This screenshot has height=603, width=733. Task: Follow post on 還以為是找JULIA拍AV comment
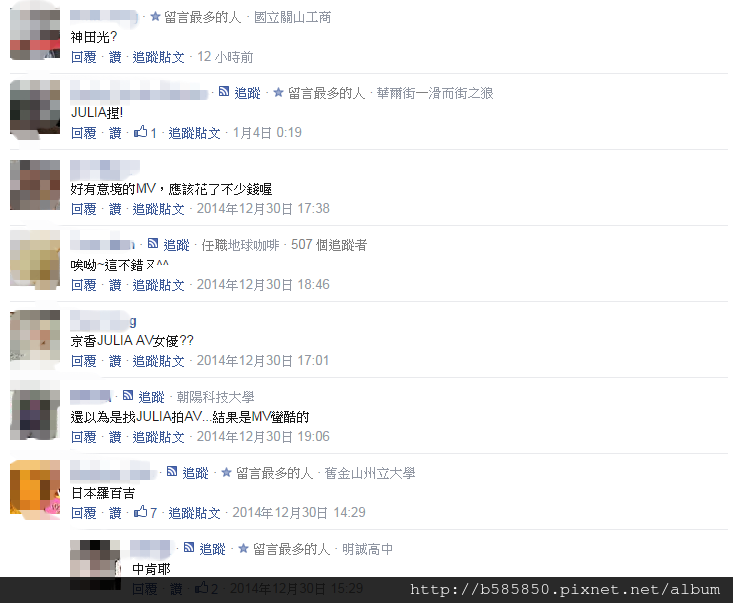point(158,437)
